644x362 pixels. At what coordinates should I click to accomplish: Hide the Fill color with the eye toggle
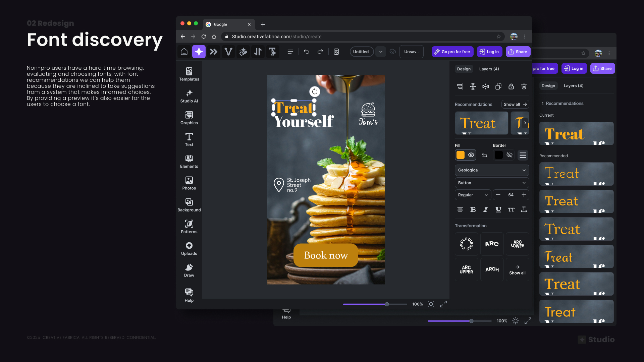(471, 155)
